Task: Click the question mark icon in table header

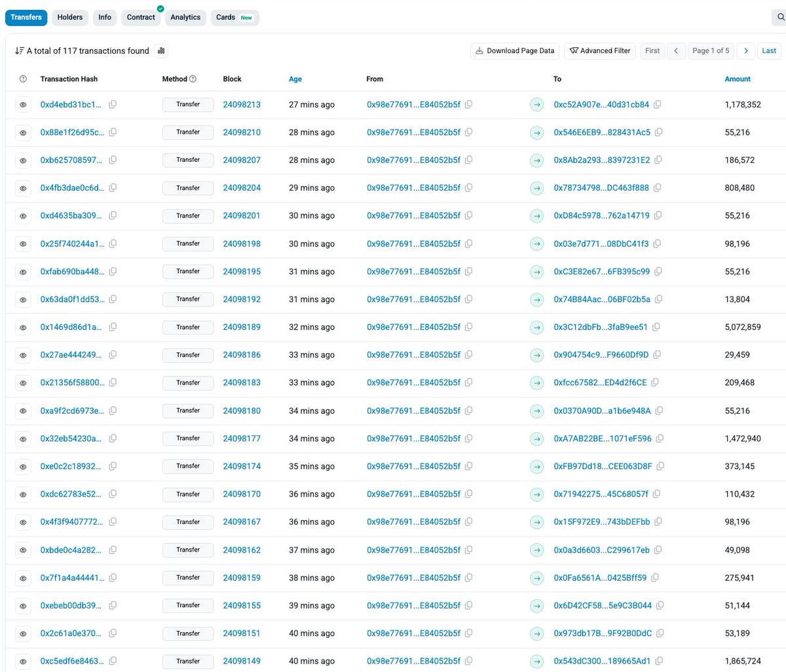Action: pos(23,79)
